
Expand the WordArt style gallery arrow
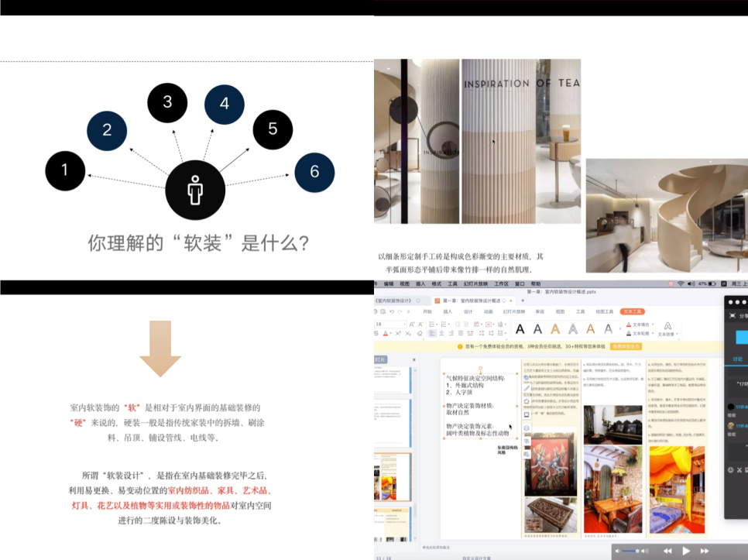pyautogui.click(x=620, y=329)
